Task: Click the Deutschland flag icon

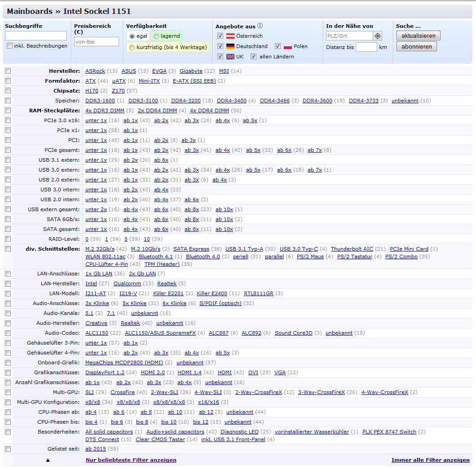Action: [x=230, y=46]
